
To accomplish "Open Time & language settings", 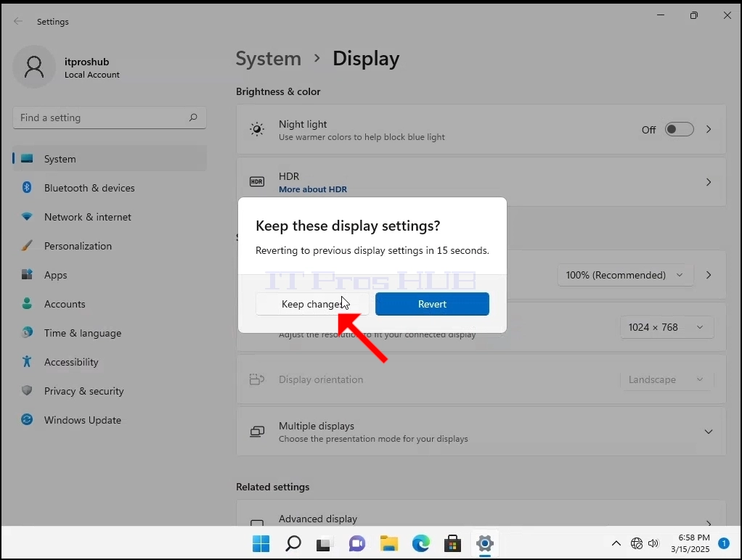I will tap(110, 333).
